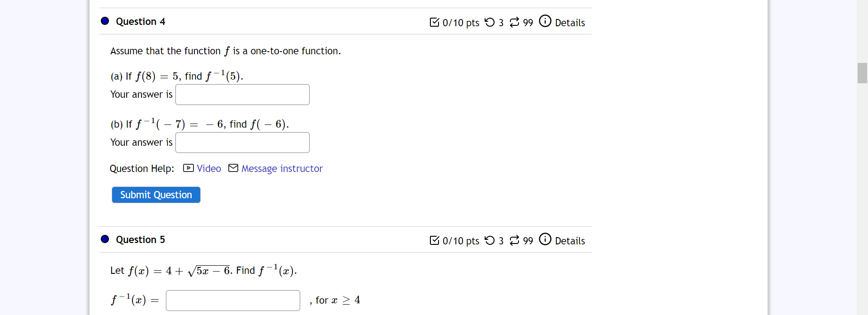Click the score checkbox icon before 0/10 pts on Question 4

point(435,22)
